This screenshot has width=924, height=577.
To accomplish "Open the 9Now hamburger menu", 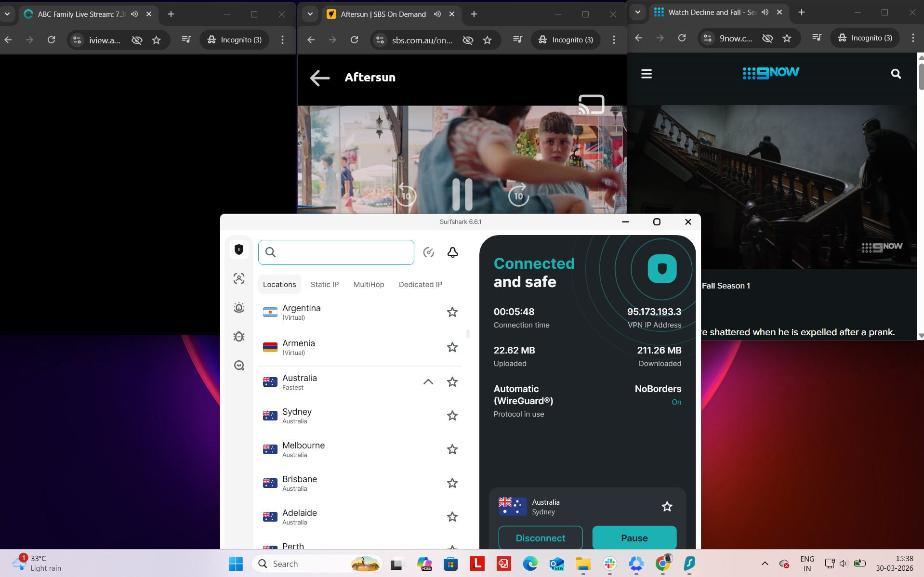I will pos(646,73).
